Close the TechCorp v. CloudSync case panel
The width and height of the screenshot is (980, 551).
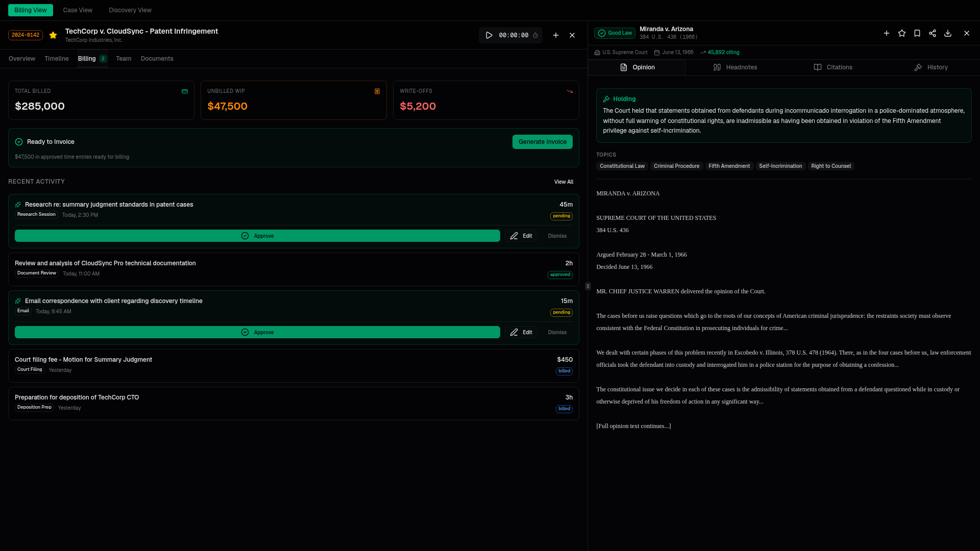pos(572,35)
